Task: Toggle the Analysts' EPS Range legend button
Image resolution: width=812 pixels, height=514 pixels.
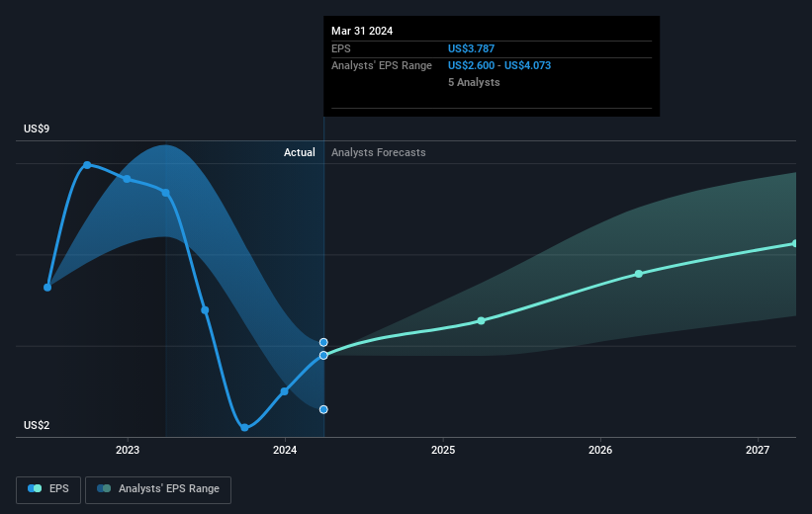Action: click(x=158, y=489)
